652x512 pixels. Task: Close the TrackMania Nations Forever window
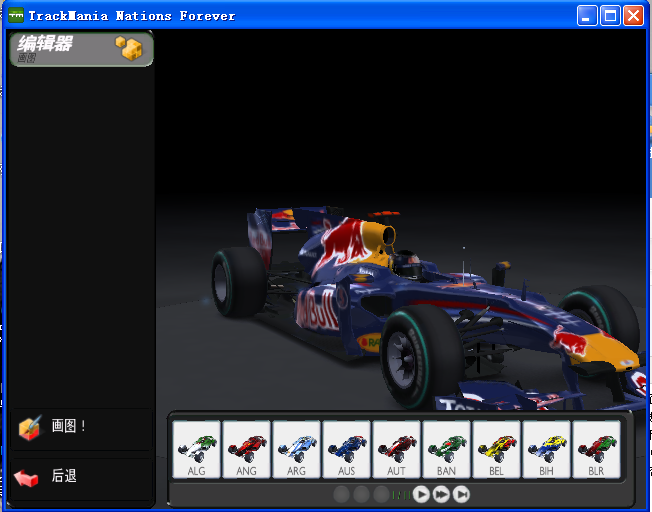634,16
